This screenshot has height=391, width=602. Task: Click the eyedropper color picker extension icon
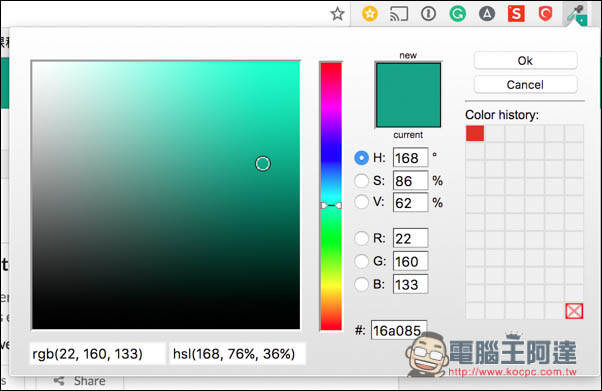tap(577, 15)
